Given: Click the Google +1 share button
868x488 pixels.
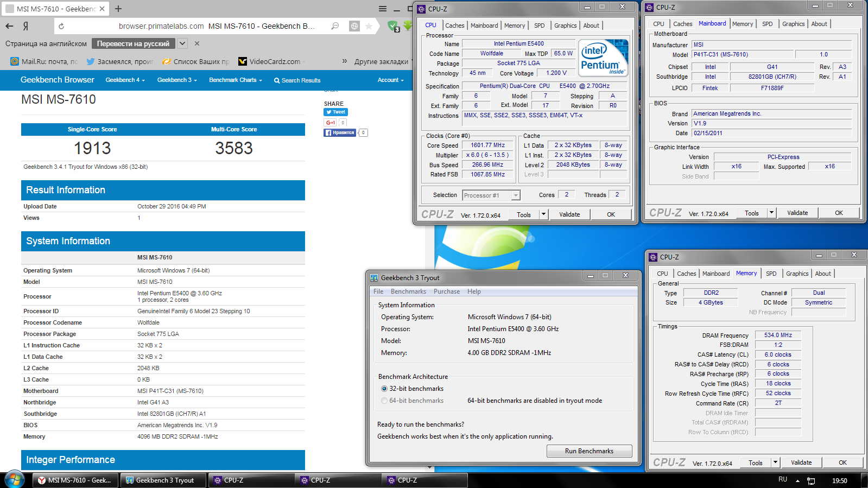Looking at the screenshot, I should pos(330,123).
